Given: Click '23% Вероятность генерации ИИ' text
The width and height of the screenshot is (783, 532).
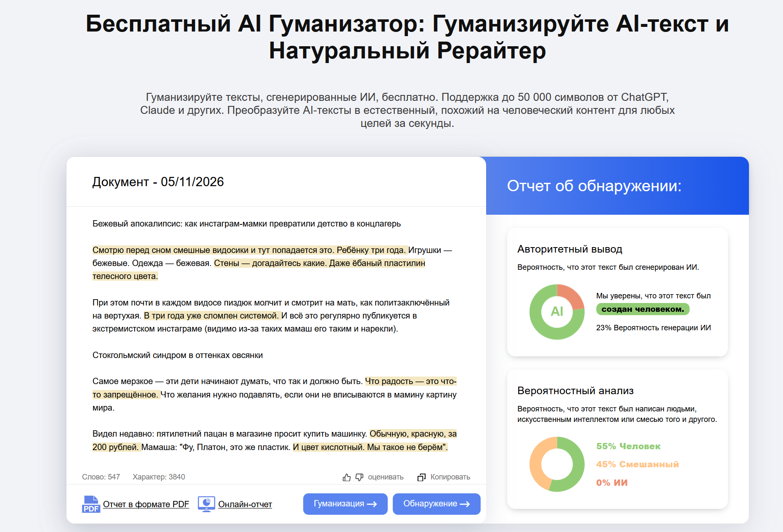Looking at the screenshot, I should tap(653, 328).
